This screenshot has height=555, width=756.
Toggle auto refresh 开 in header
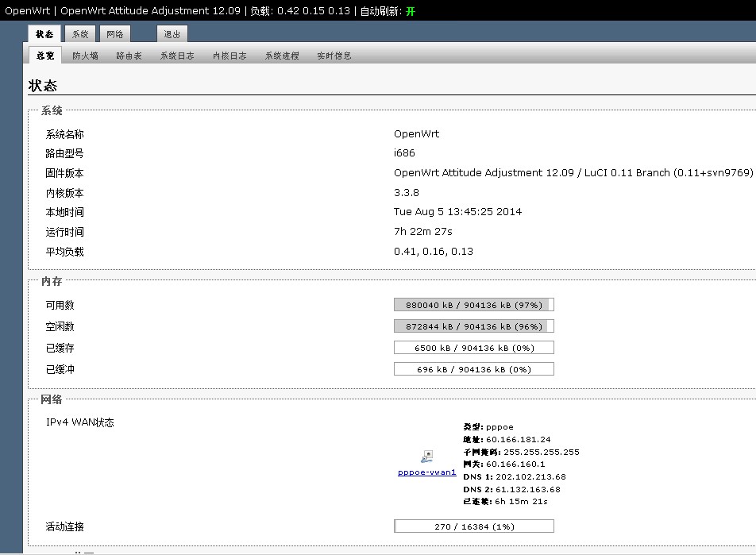click(411, 11)
